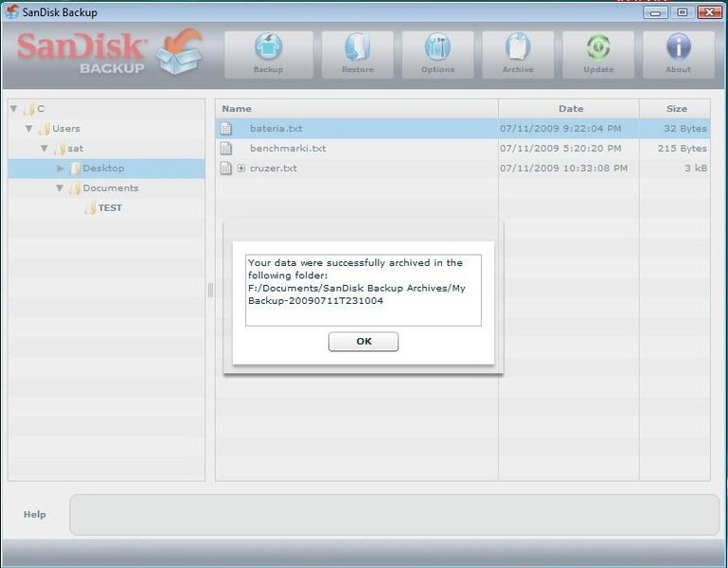Screen dimensions: 728x568
Task: Collapse the sat tree node
Action: click(44, 149)
